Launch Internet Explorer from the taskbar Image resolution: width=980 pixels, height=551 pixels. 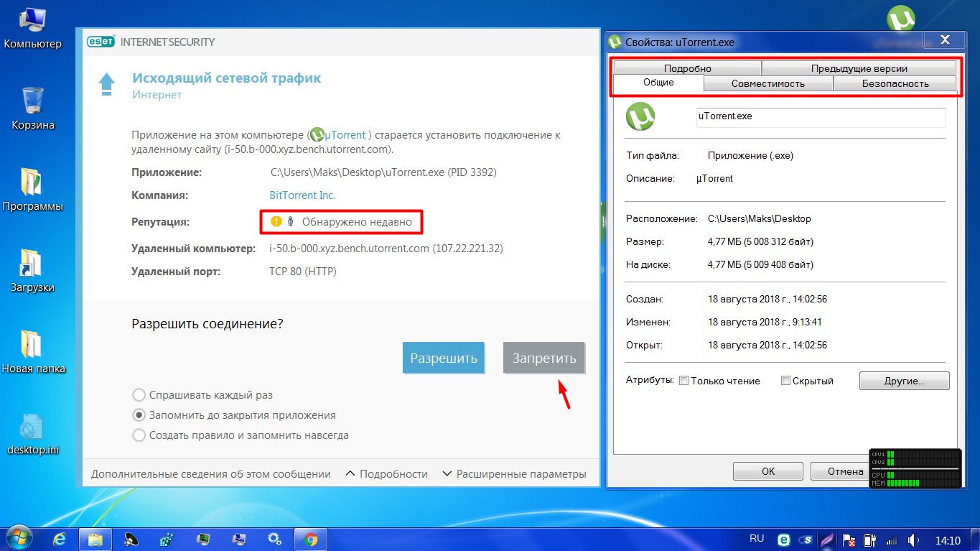click(60, 539)
